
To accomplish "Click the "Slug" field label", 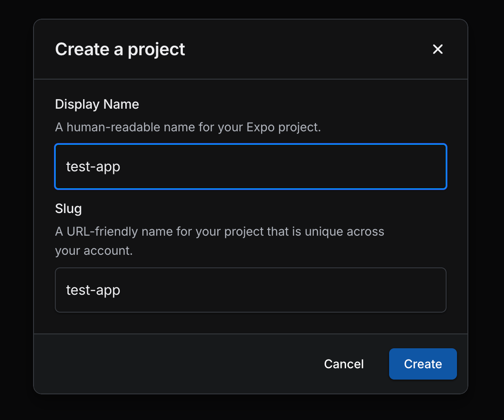I will [68, 209].
